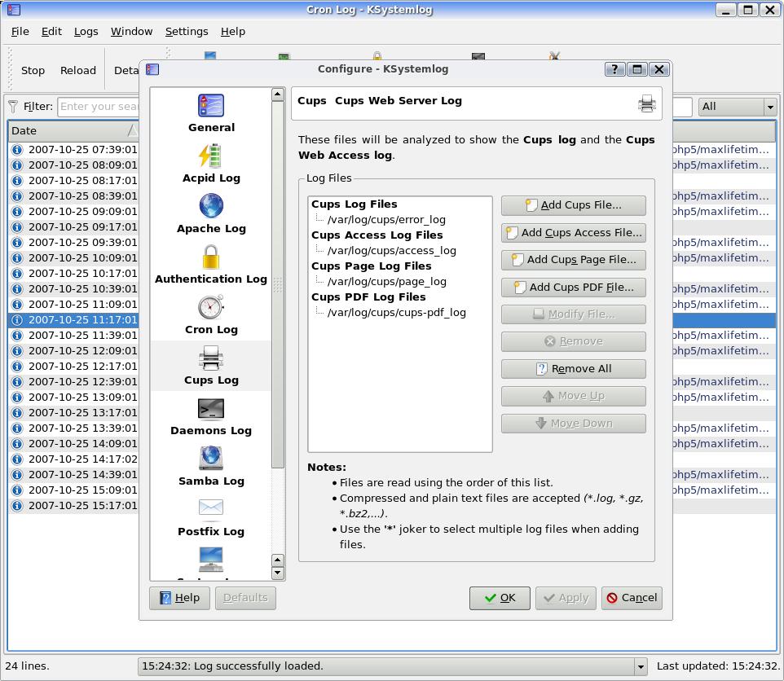Click Add Cups Access File button
The width and height of the screenshot is (784, 681).
(x=574, y=233)
